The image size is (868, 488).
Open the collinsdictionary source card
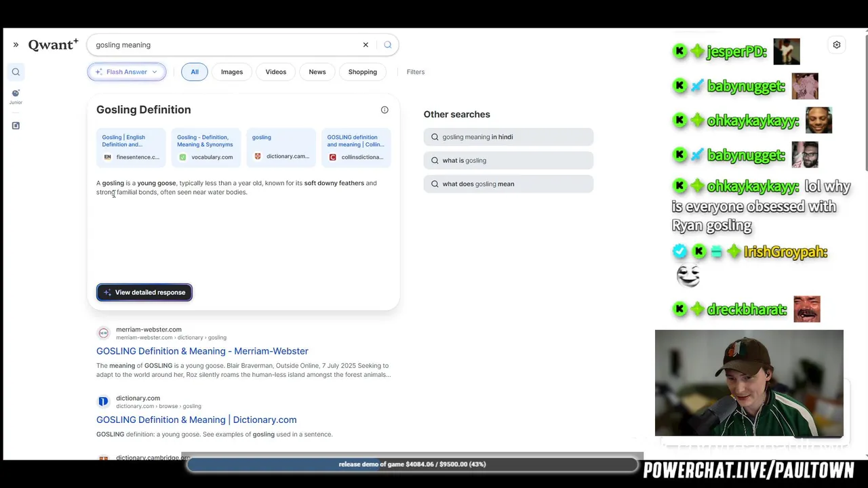point(357,147)
